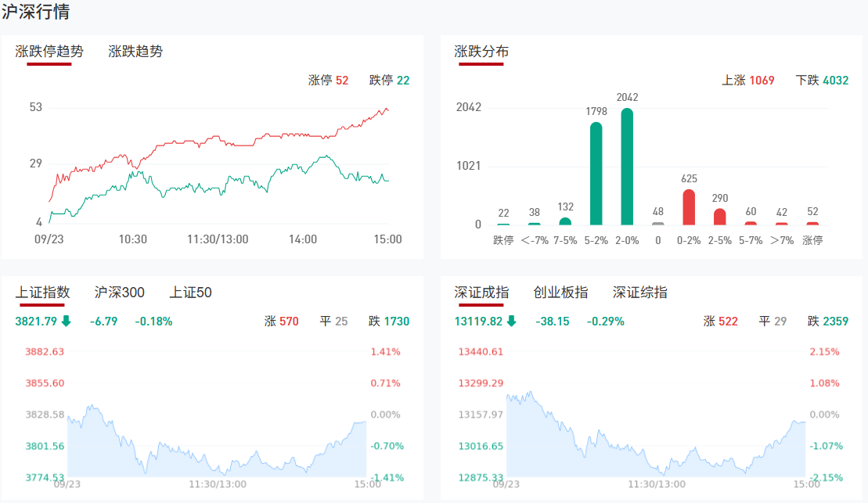Viewport: 868px width, 503px height.
Task: Switch to the 深证综指 tab
Action: [640, 293]
